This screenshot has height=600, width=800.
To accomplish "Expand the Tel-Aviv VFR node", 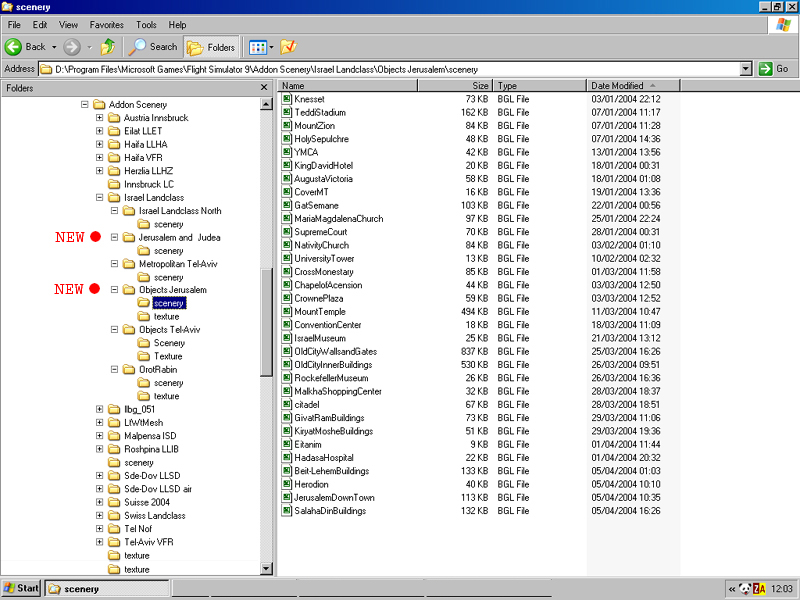I will point(99,542).
